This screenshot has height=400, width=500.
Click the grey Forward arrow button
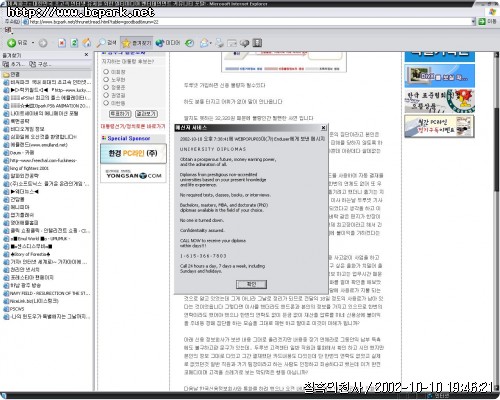click(43, 43)
